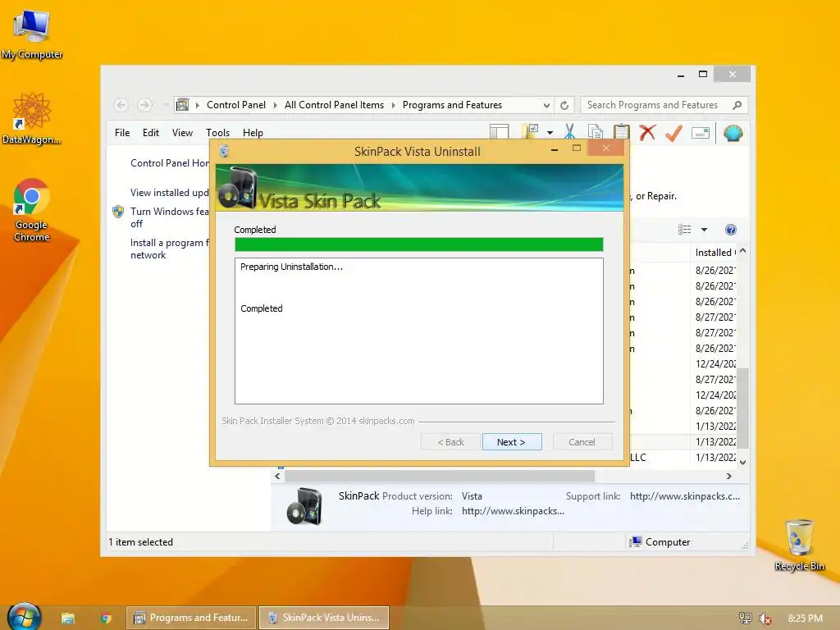Click the green uninstall progress bar

click(x=419, y=244)
